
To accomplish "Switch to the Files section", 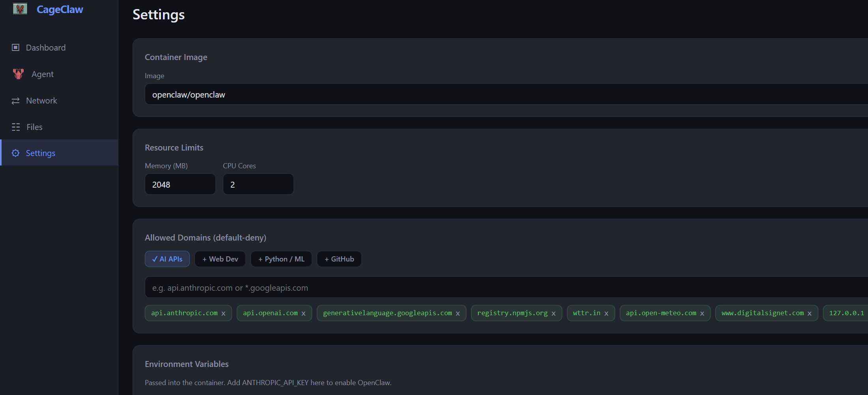I will 34,127.
